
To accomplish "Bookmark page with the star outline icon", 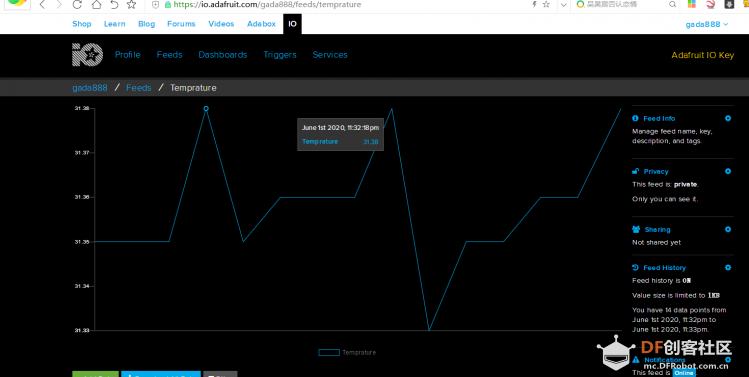I will 131,5.
